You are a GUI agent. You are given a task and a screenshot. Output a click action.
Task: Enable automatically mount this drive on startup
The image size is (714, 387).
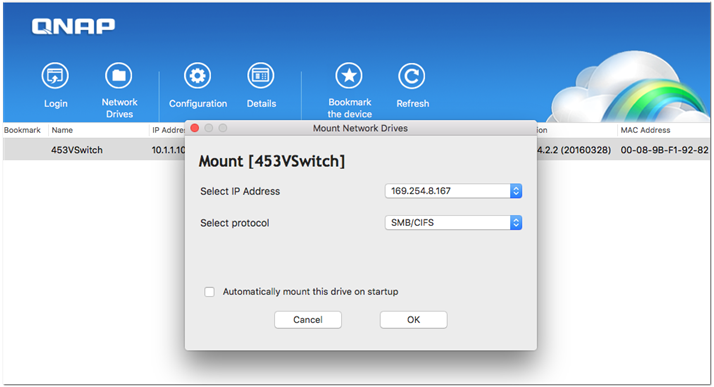coord(209,292)
